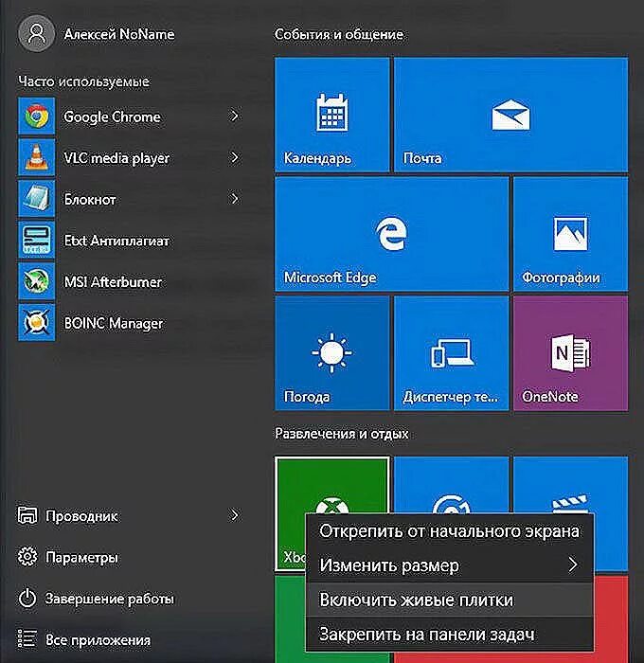Screen dimensions: 644x663
Task: Expand VLC media player jump list arrow
Action: tap(234, 157)
